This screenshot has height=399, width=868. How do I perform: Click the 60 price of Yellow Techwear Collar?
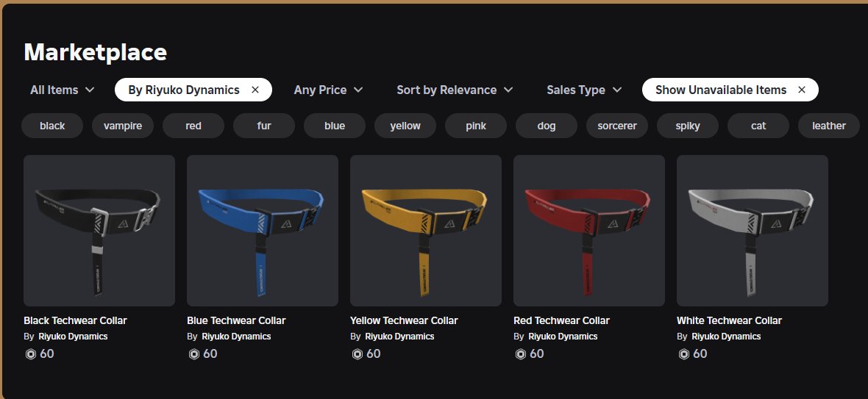coord(374,353)
